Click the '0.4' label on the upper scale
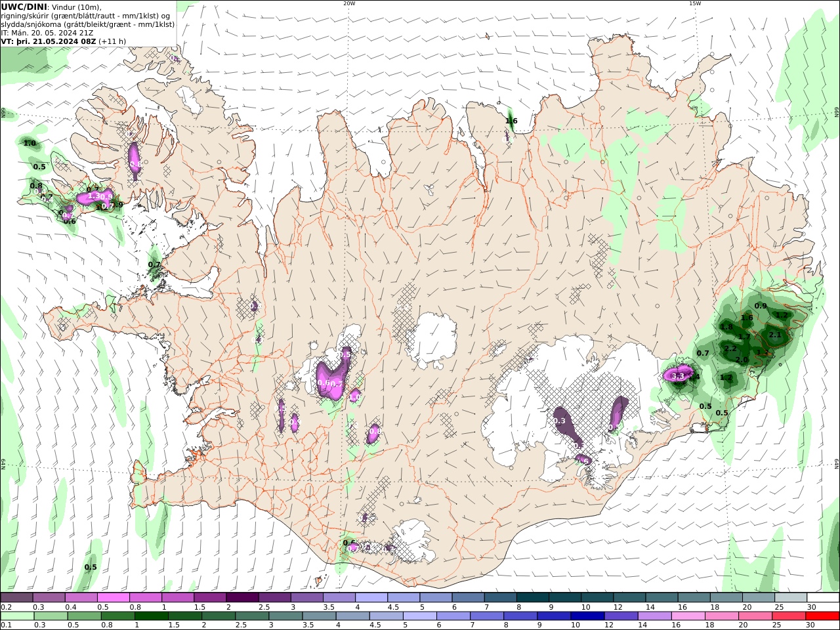The image size is (840, 630). (x=70, y=607)
